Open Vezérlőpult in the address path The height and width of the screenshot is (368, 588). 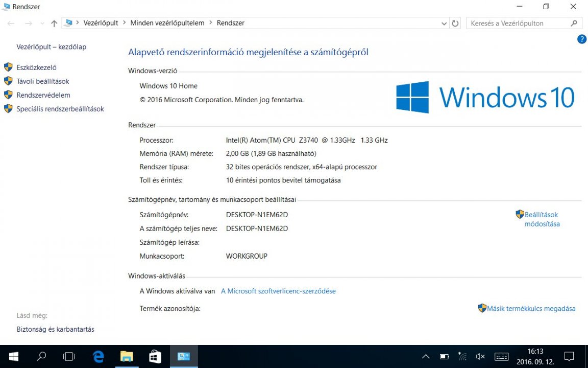(101, 23)
